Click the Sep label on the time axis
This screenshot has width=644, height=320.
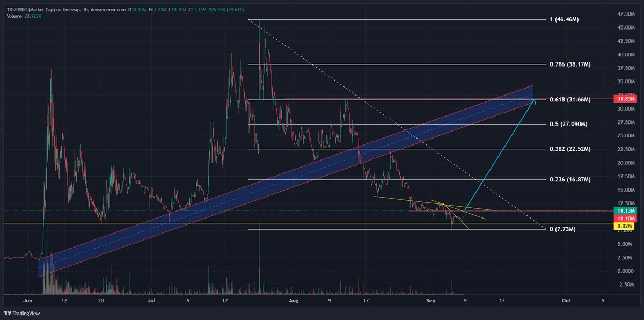coord(430,301)
